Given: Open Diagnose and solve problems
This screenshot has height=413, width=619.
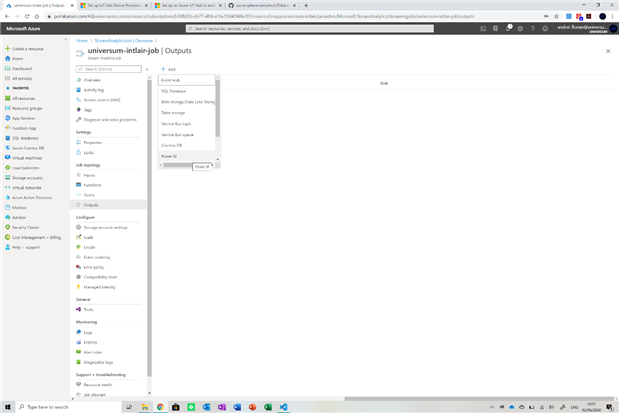Looking at the screenshot, I should point(108,120).
